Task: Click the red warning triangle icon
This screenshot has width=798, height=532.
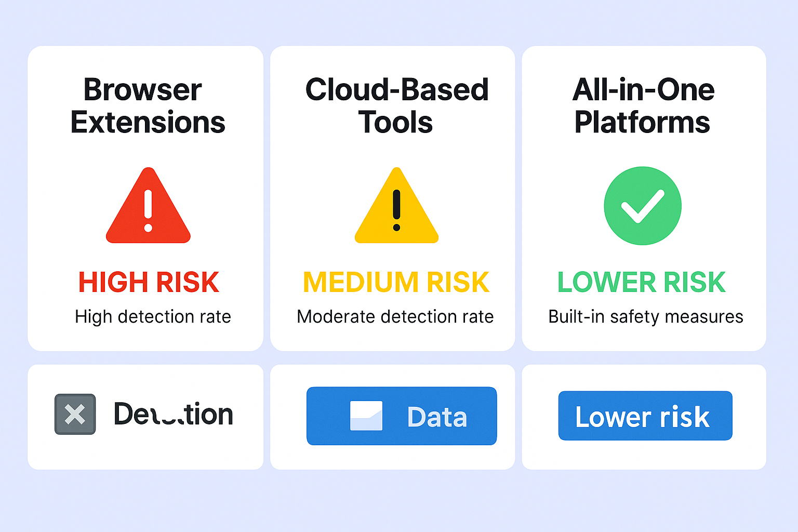Action: tap(148, 206)
